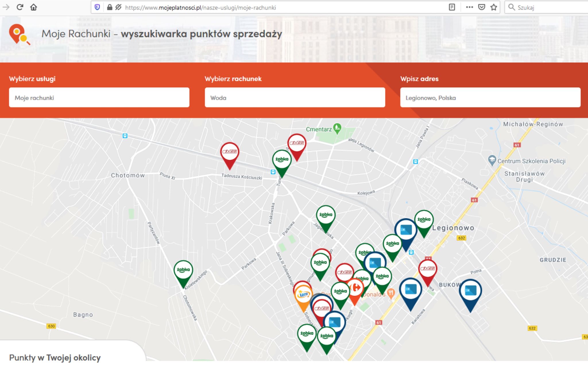Select the Żabka pin on Jagiellońska street

pos(326,215)
